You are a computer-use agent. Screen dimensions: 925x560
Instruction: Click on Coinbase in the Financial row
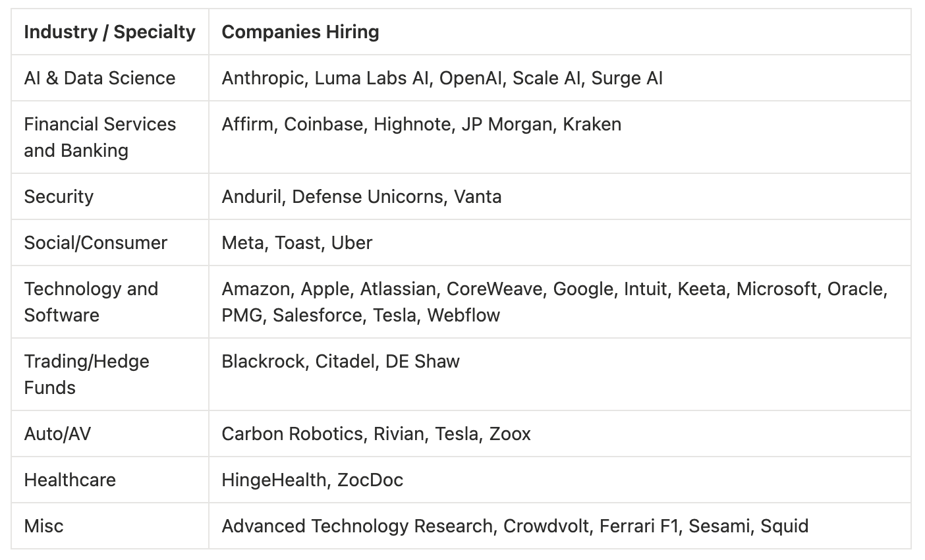coord(323,125)
